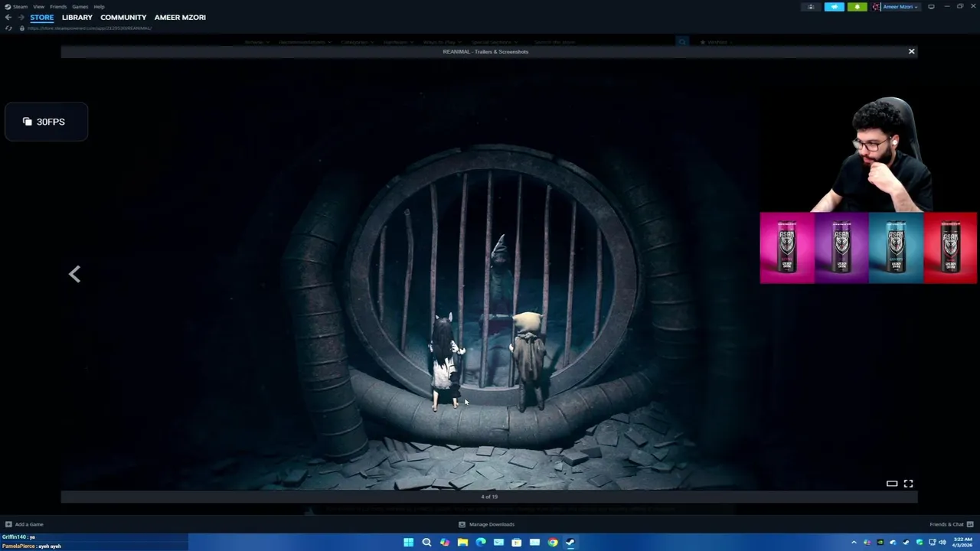Open the View menu

point(38,6)
